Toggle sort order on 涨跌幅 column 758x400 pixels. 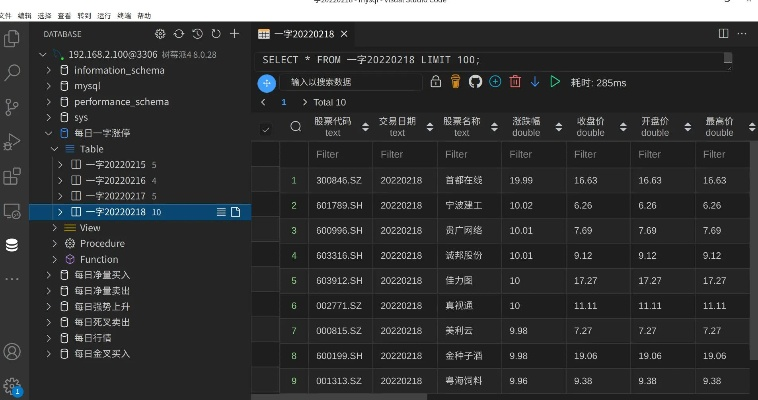558,127
